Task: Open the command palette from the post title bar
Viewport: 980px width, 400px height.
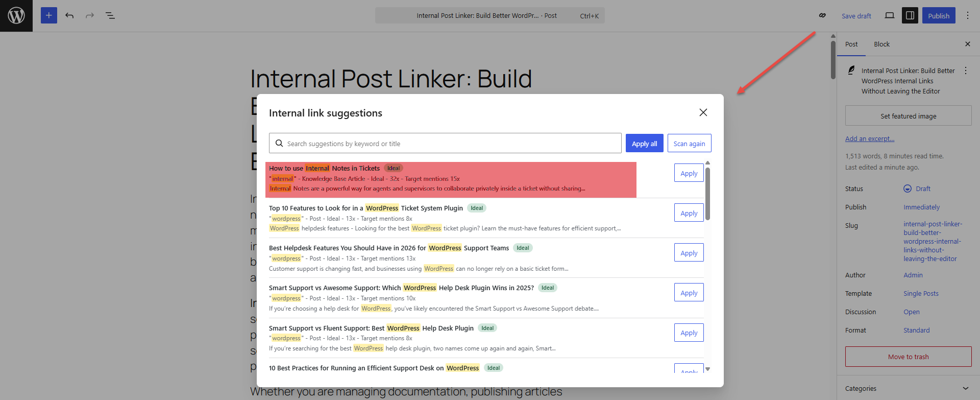Action: pos(490,15)
